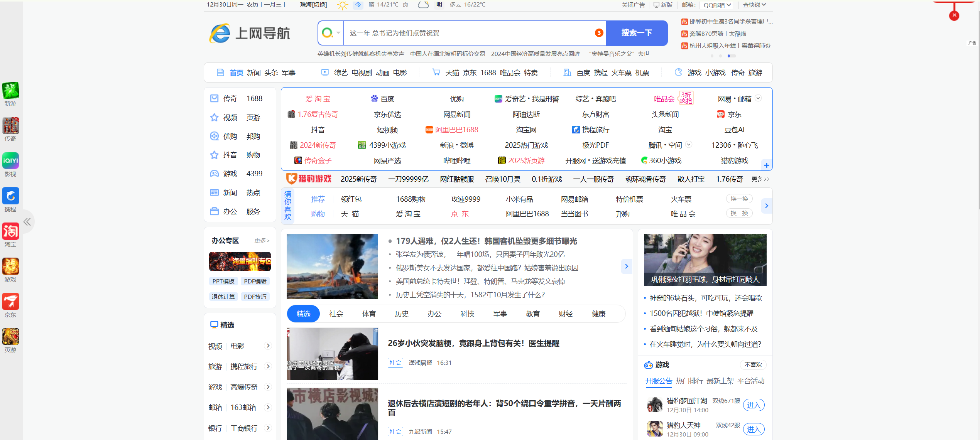Open the 京东 sidebar icon
The image size is (980, 440).
click(10, 302)
